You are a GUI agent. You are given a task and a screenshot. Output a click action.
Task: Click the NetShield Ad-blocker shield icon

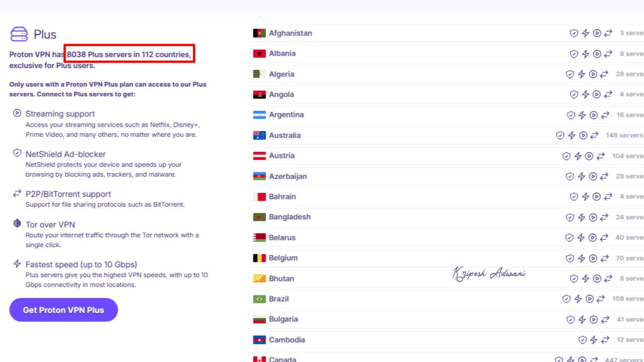[x=17, y=153]
